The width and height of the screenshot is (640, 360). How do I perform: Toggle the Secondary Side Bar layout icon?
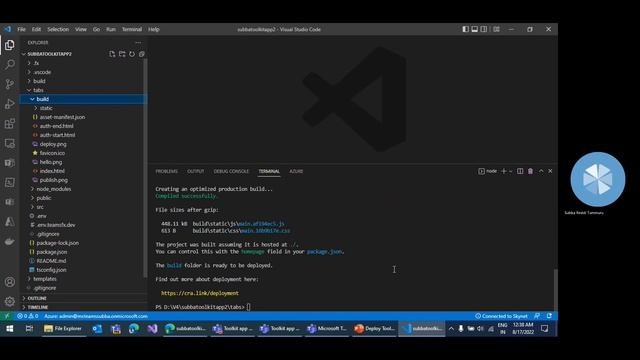(x=484, y=29)
